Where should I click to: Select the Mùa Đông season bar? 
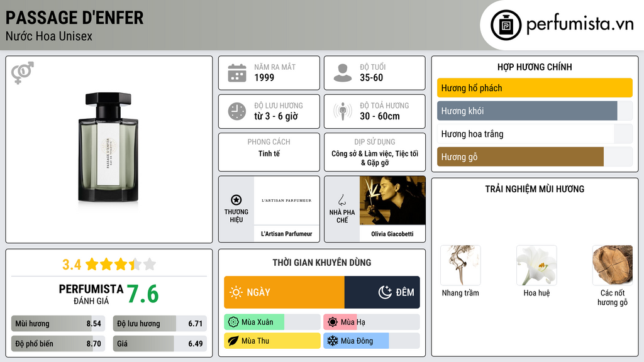[372, 341]
